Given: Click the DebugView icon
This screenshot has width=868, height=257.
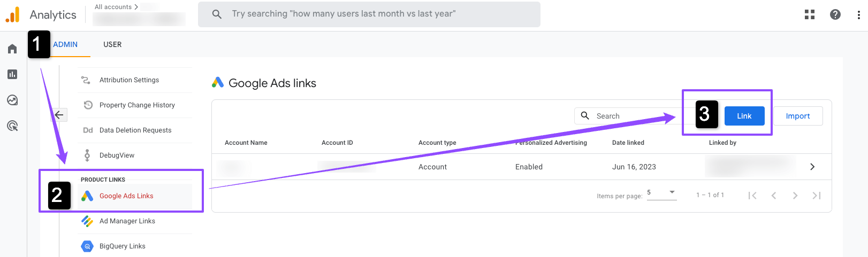Looking at the screenshot, I should [87, 155].
